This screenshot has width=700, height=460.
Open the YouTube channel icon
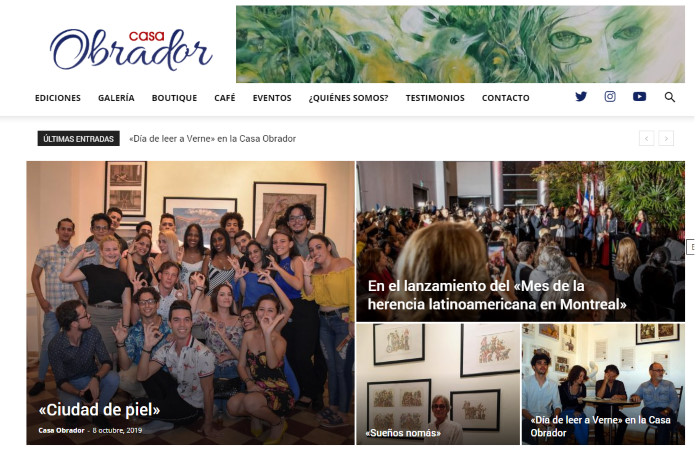(639, 96)
